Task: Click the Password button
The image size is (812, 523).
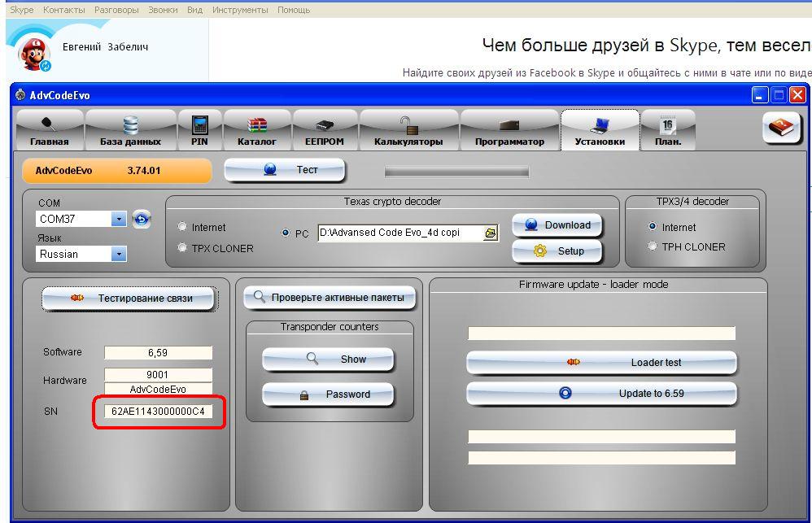Action: coord(329,394)
